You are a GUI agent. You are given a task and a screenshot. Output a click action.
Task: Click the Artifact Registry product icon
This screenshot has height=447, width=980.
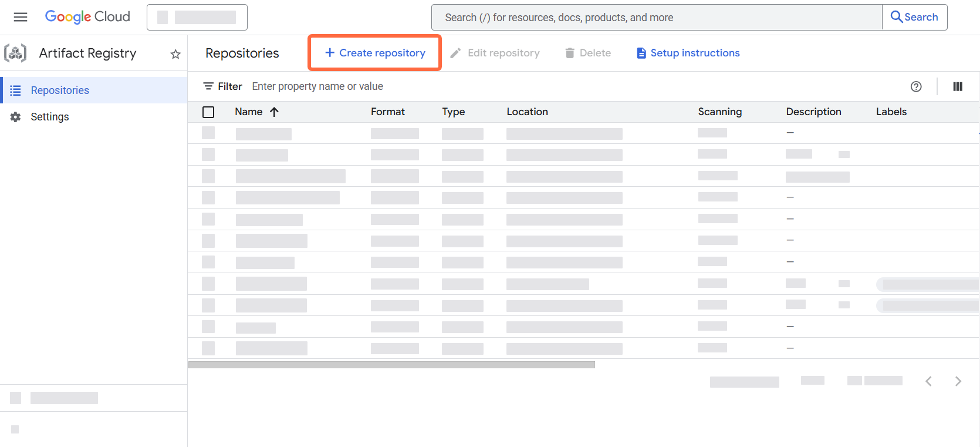(x=16, y=53)
